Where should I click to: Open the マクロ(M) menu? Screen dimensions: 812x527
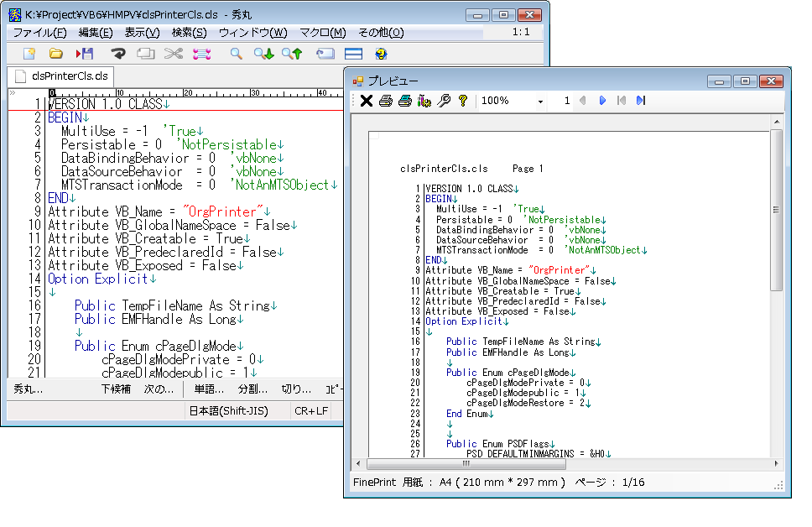click(322, 33)
